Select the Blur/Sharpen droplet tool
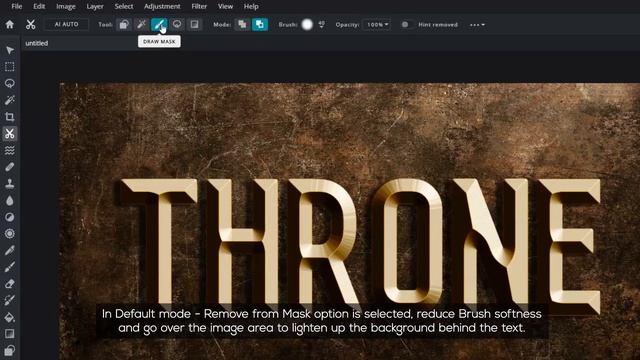 click(x=10, y=200)
